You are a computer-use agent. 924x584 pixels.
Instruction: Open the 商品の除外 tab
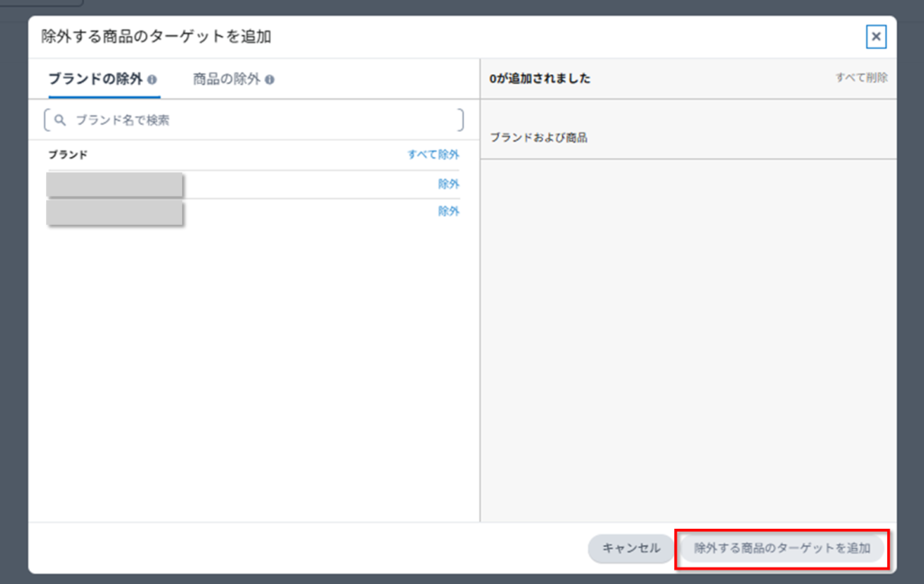click(x=226, y=79)
